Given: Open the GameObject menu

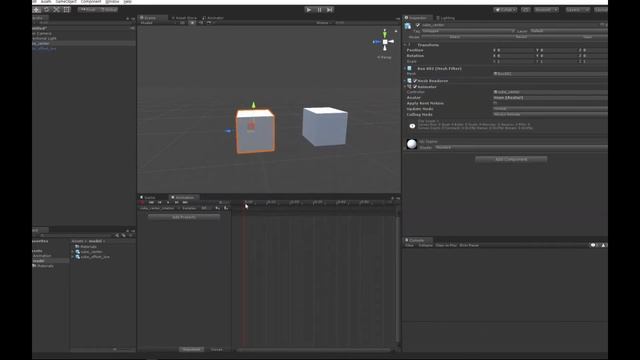Looking at the screenshot, I should pos(66,2).
